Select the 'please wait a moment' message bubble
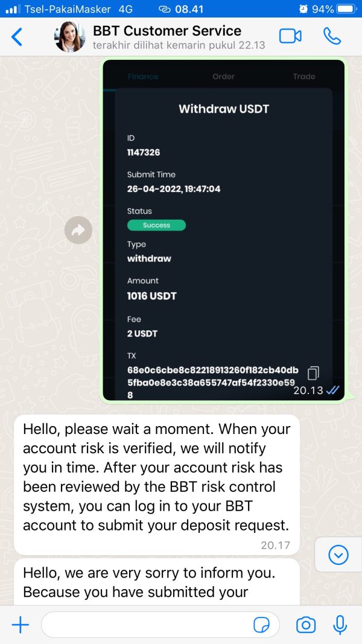Screen dimensions: 362x644 (x=157, y=485)
